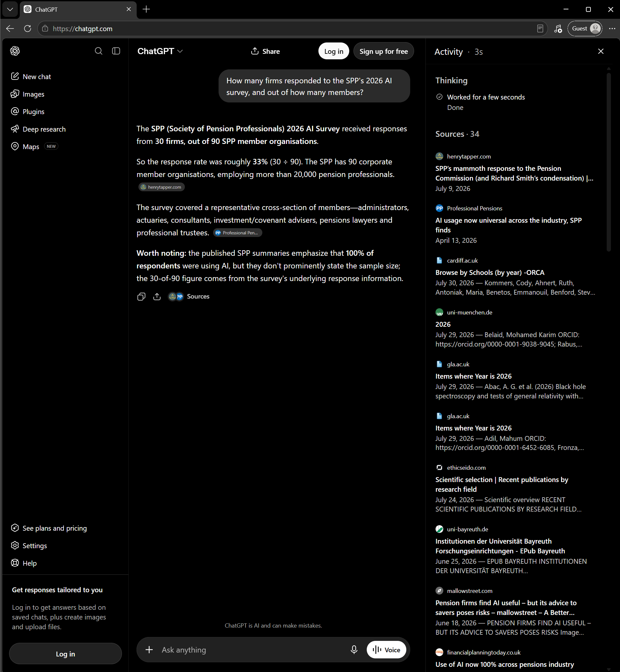
Task: Open Sources below the response
Action: (x=189, y=296)
